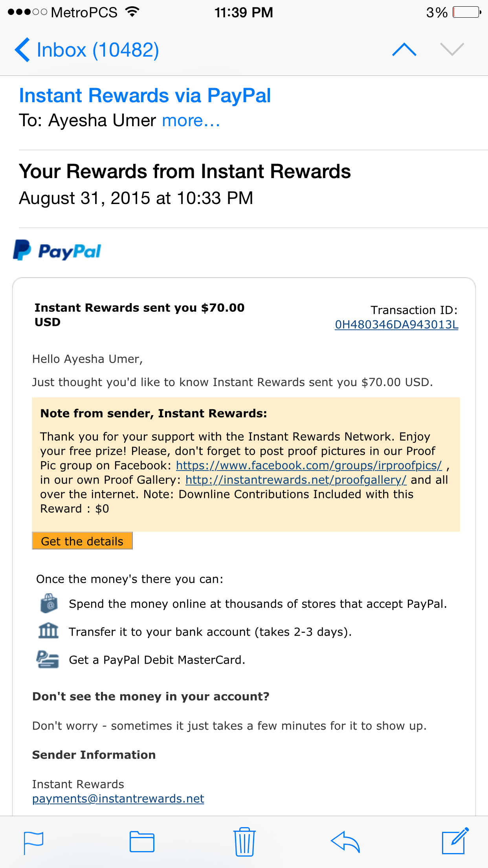This screenshot has height=868, width=488.
Task: Go back to Inbox (10482)
Action: click(87, 50)
